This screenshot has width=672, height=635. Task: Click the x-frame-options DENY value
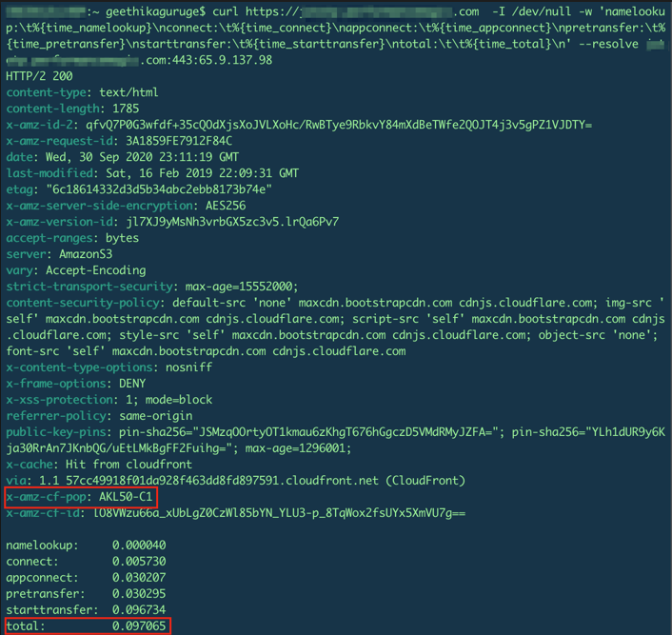(132, 384)
